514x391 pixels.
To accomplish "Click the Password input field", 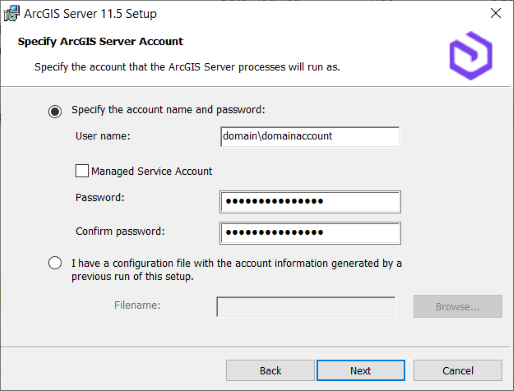I will [310, 202].
